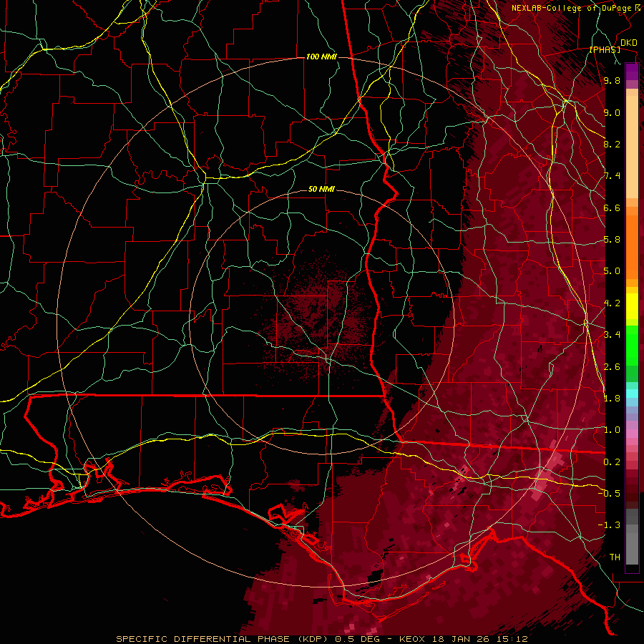The width and height of the screenshot is (644, 644).
Task: Click the orange segment of the color bar
Action: click(632, 248)
